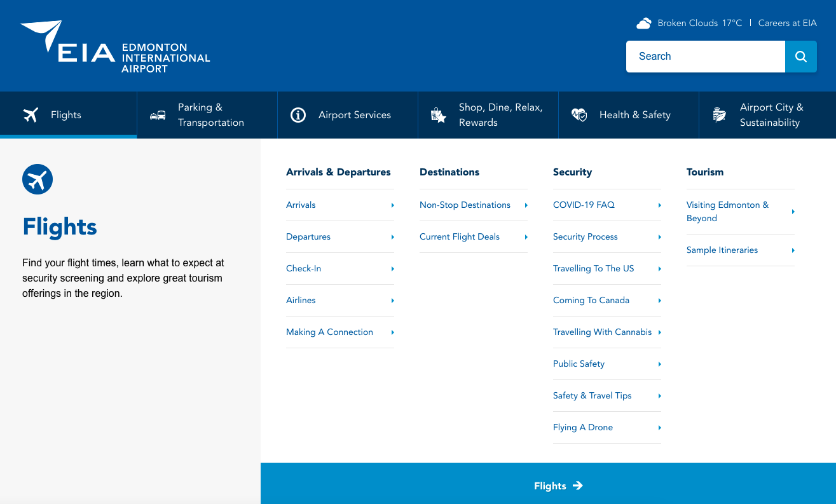Click the EIA paper-plane logo
This screenshot has height=504, width=836.
click(x=114, y=46)
